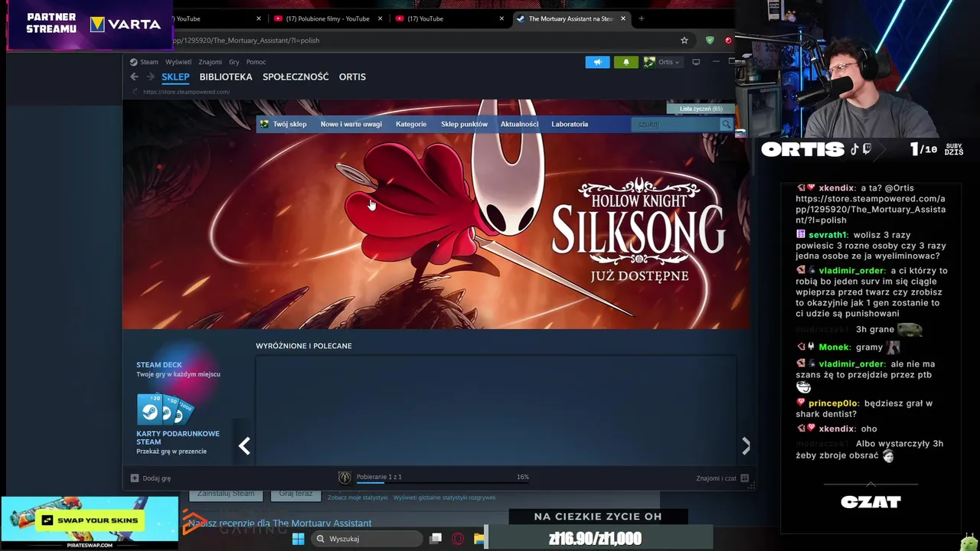Expand Nowe i warte uwagi menu
Image resolution: width=980 pixels, height=551 pixels.
click(351, 124)
